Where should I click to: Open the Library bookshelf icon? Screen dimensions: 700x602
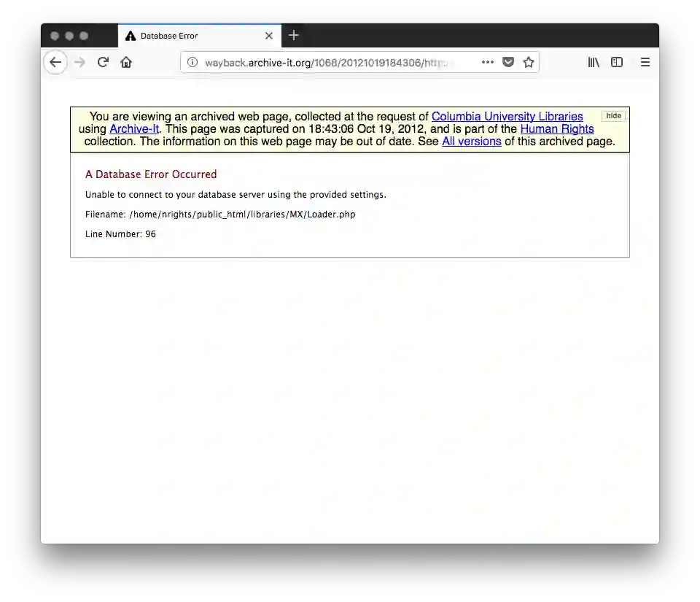pyautogui.click(x=594, y=62)
